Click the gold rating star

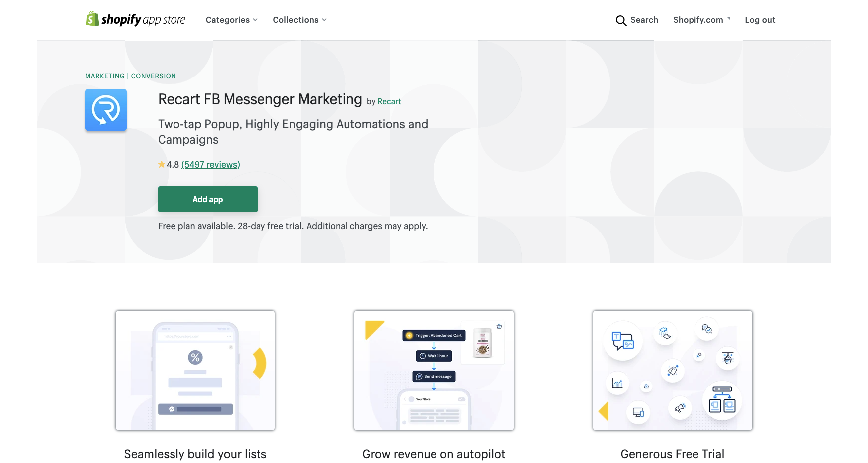[x=162, y=164]
